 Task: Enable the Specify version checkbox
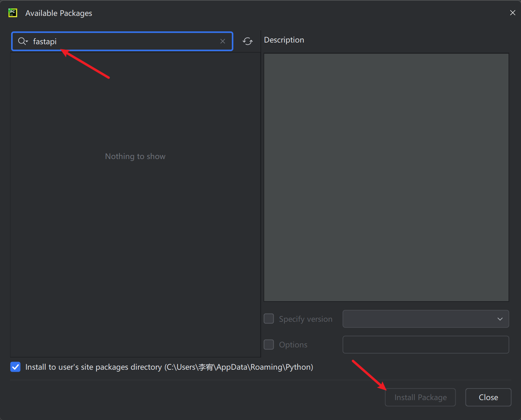tap(269, 319)
